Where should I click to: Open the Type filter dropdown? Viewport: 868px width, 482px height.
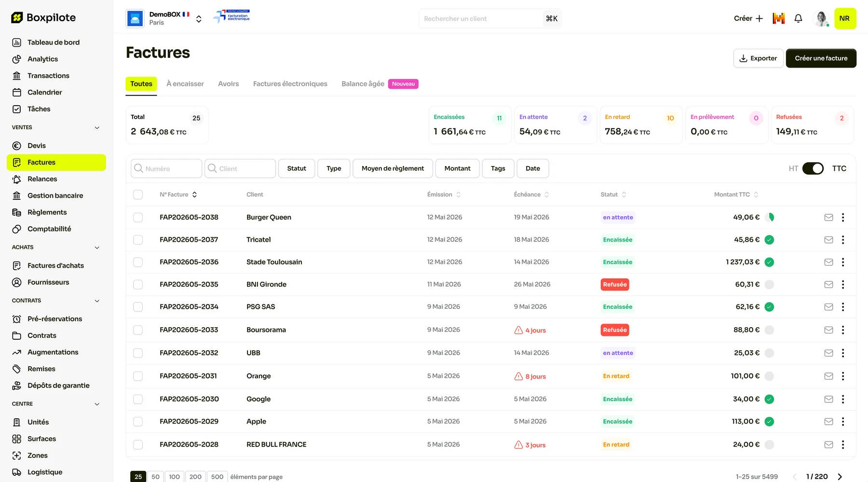coord(334,168)
